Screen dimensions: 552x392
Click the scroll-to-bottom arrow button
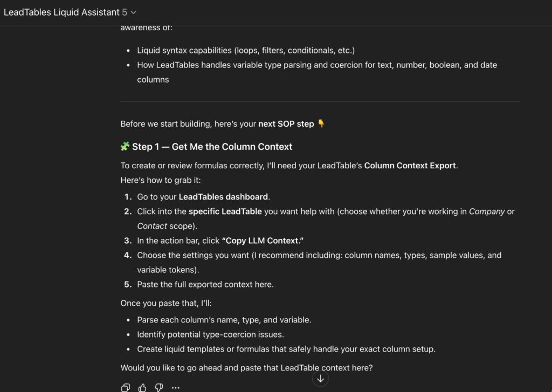320,379
